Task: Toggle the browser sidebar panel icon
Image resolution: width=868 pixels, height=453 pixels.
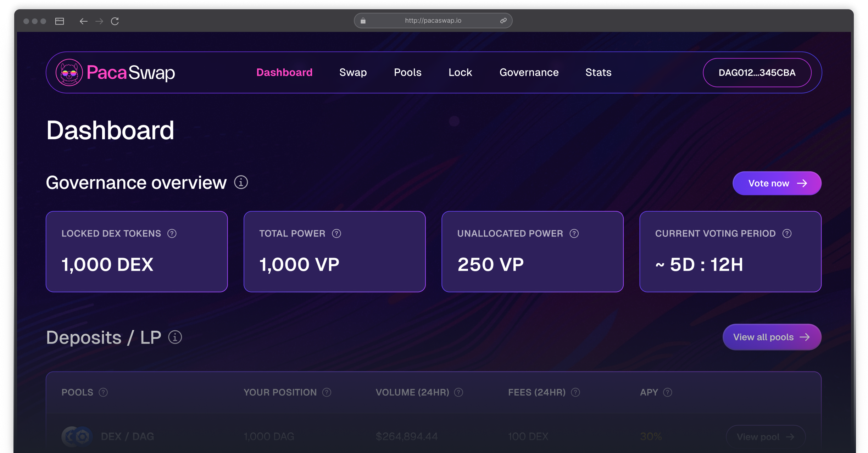Action: point(60,21)
